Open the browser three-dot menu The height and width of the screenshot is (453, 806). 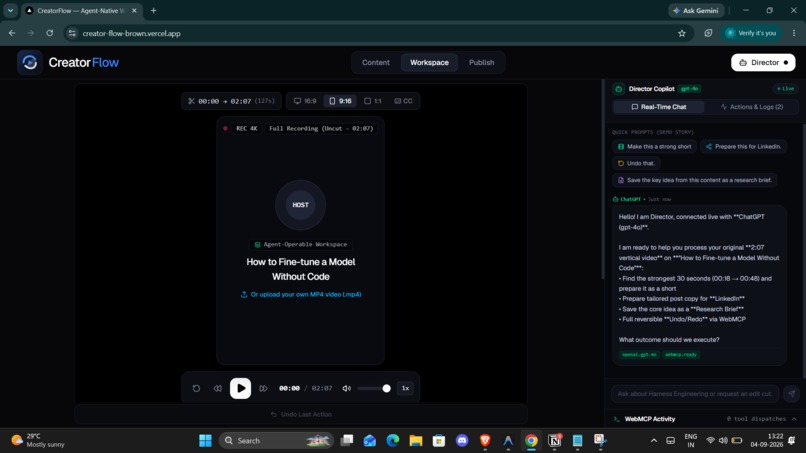tap(794, 33)
